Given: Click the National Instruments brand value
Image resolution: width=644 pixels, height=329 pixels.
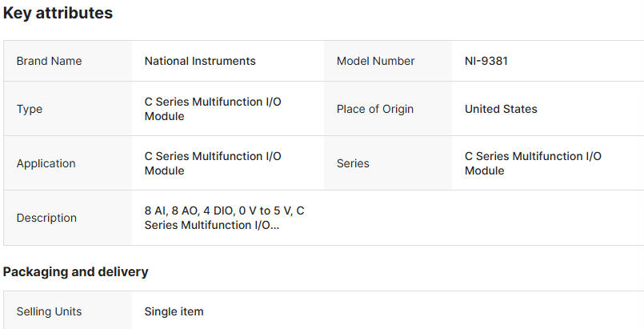Looking at the screenshot, I should click(x=200, y=61).
